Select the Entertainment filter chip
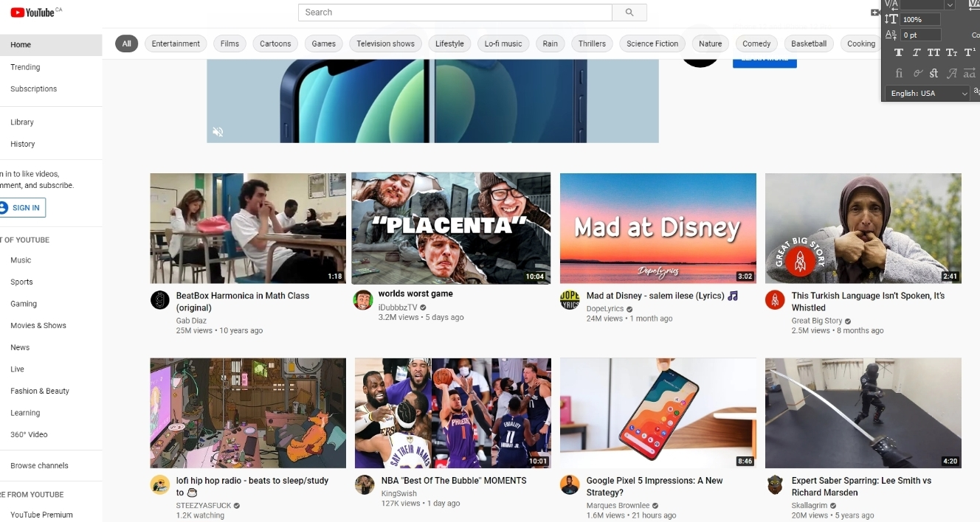Viewport: 980px width, 522px height. pyautogui.click(x=176, y=43)
